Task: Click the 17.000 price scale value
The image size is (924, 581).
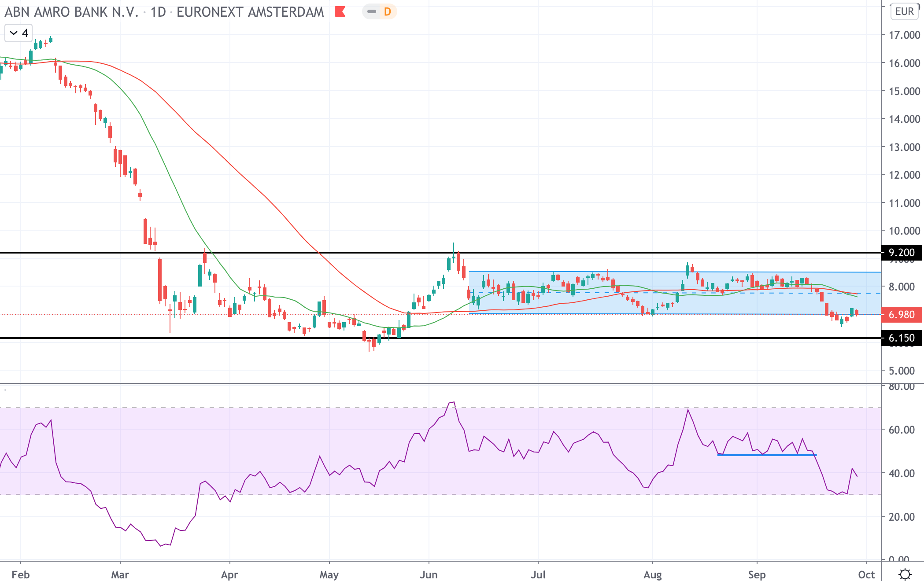Action: (904, 35)
